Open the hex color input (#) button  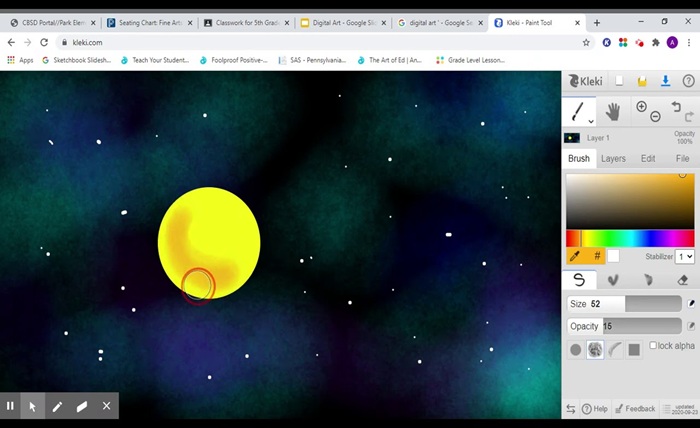click(596, 256)
